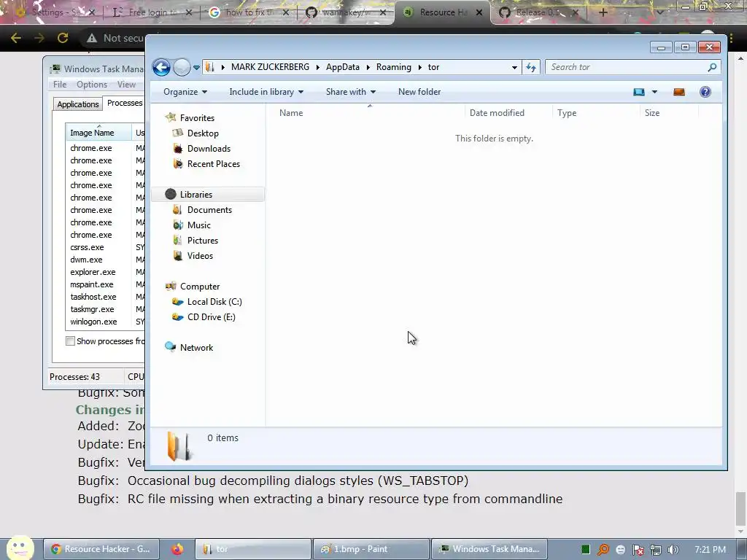Click the Start button on the taskbar
The height and width of the screenshot is (560, 747).
pos(20,548)
